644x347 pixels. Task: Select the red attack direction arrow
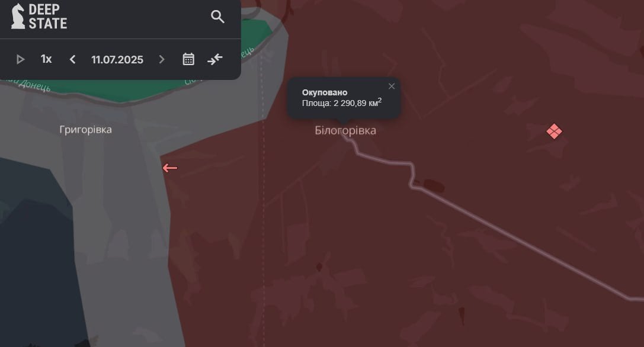(x=169, y=168)
